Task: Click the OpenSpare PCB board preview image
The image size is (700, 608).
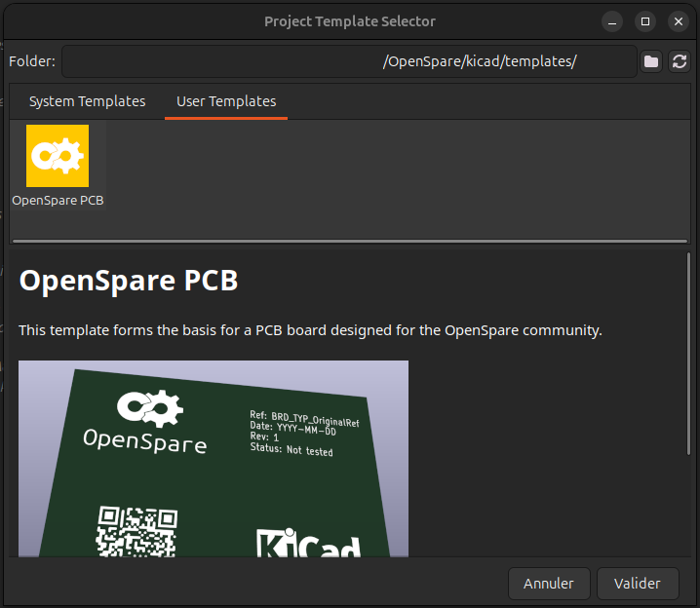Action: point(214,459)
